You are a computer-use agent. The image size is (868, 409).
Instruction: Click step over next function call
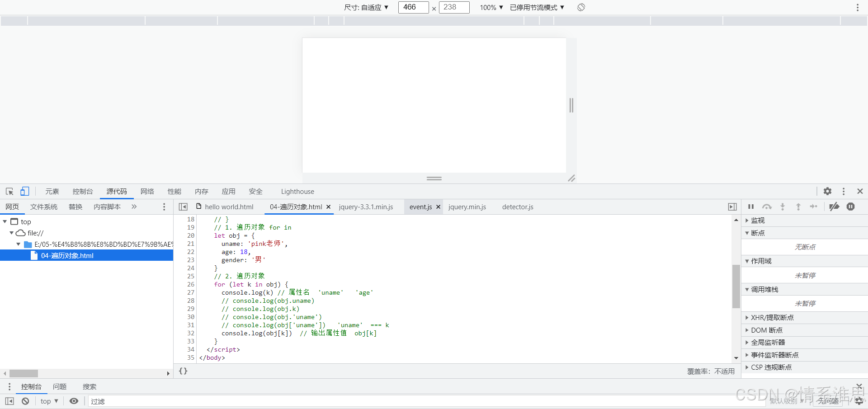point(767,207)
